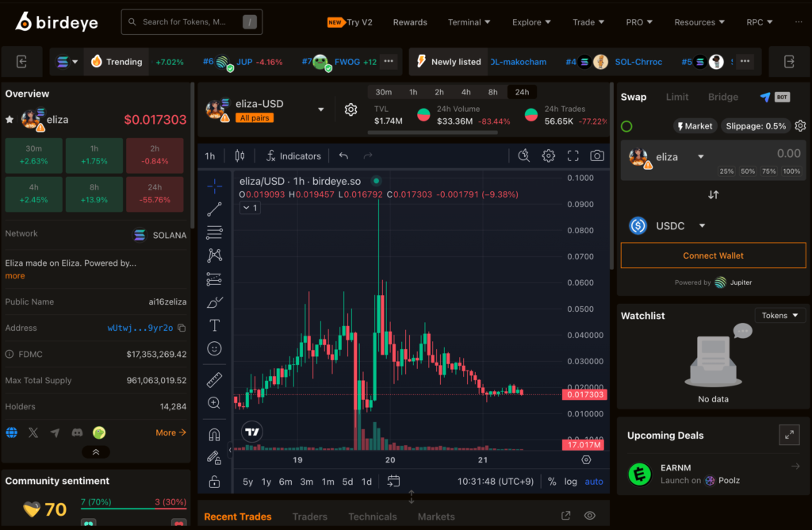The image size is (812, 530).
Task: Open the Resources dropdown menu
Action: pyautogui.click(x=699, y=22)
